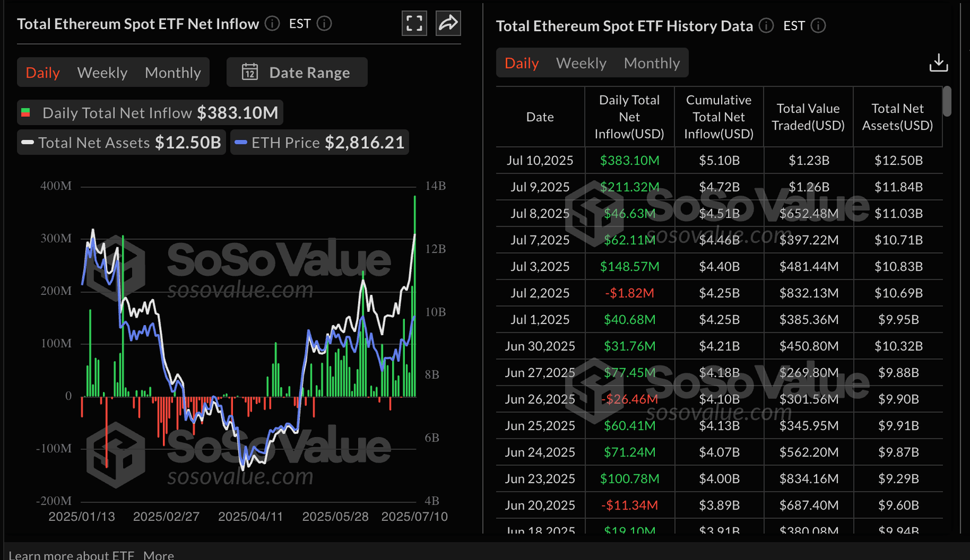The height and width of the screenshot is (560, 970).
Task: Click Learn more about ETF link
Action: pyautogui.click(x=71, y=555)
